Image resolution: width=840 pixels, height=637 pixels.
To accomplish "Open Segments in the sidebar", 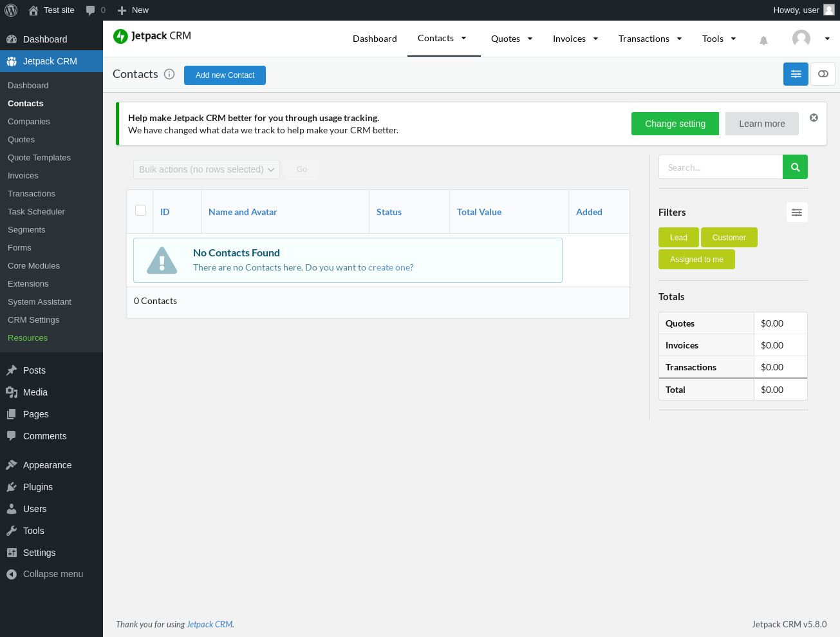I will (x=26, y=230).
